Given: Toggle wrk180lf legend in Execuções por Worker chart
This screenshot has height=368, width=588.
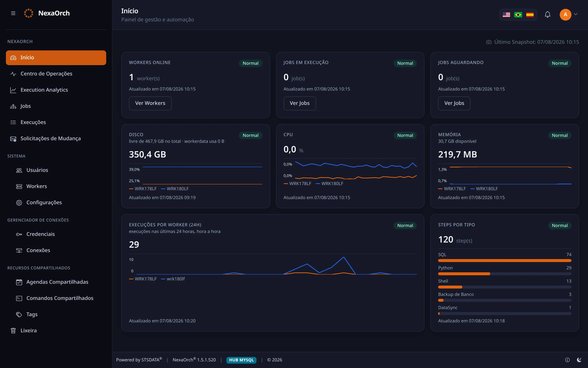Looking at the screenshot, I should click(173, 279).
